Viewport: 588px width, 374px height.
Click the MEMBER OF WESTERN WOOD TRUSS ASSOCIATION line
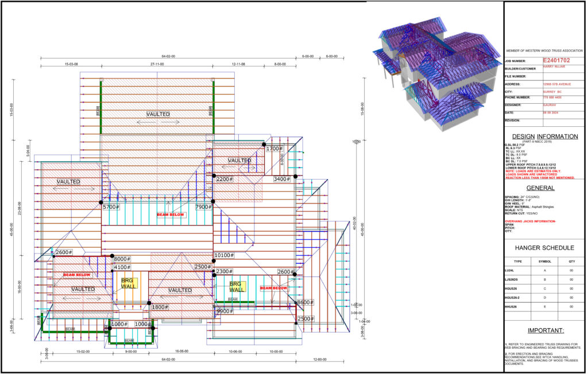(544, 50)
